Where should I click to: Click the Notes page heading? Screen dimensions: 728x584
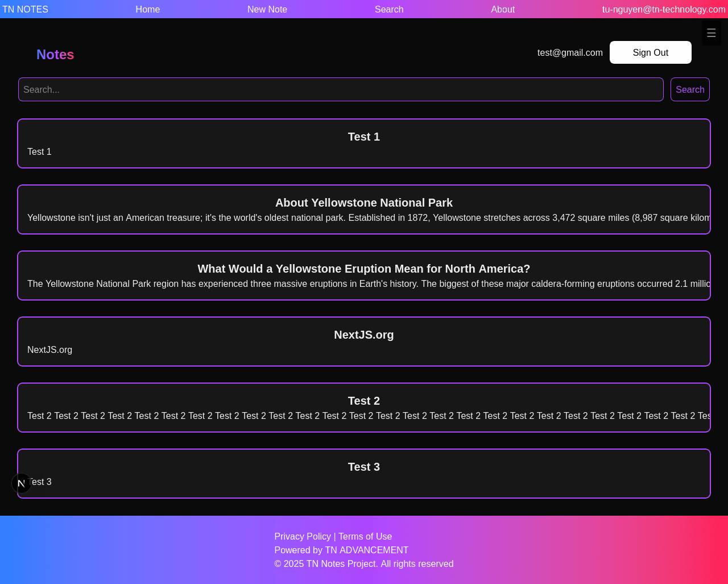55,55
